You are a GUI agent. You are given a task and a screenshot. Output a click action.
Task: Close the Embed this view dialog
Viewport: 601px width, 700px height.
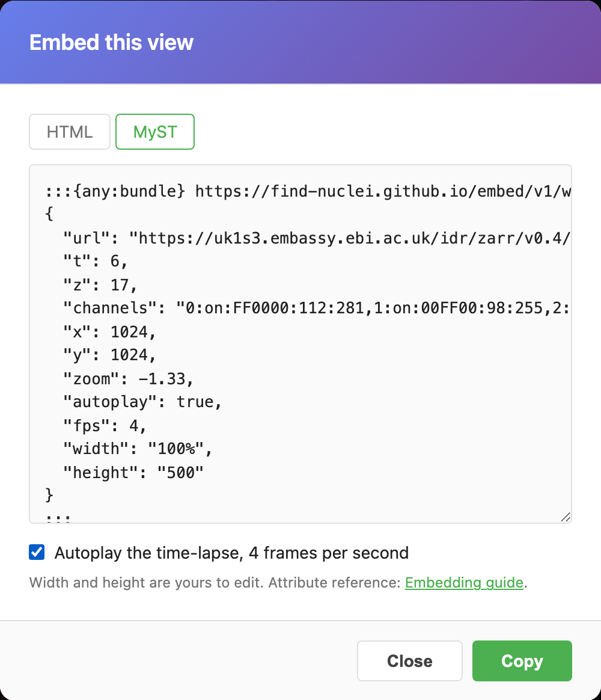(410, 661)
